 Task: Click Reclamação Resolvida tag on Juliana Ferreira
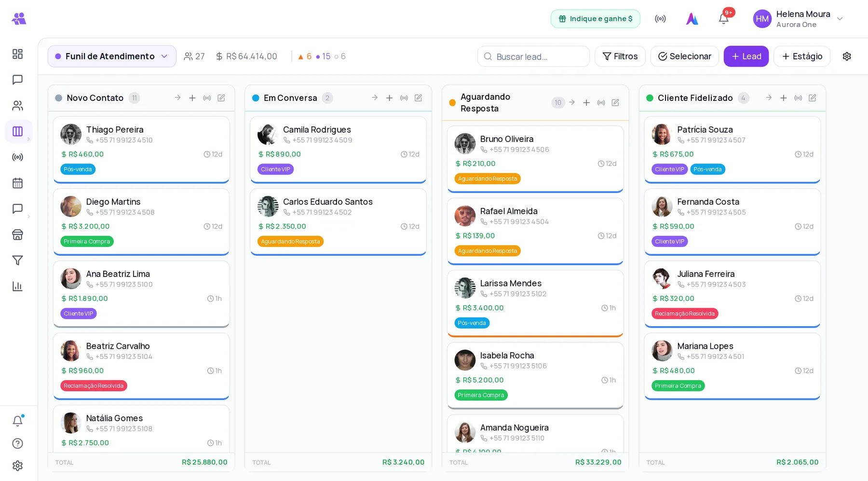click(x=685, y=314)
